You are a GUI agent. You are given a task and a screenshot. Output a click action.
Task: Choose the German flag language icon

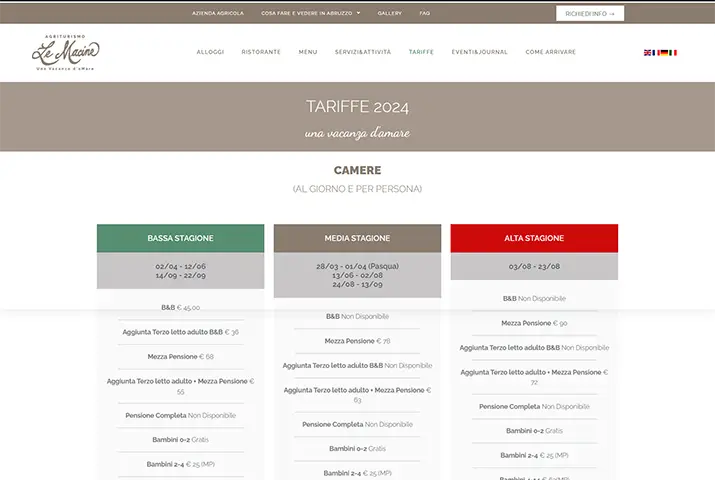664,52
